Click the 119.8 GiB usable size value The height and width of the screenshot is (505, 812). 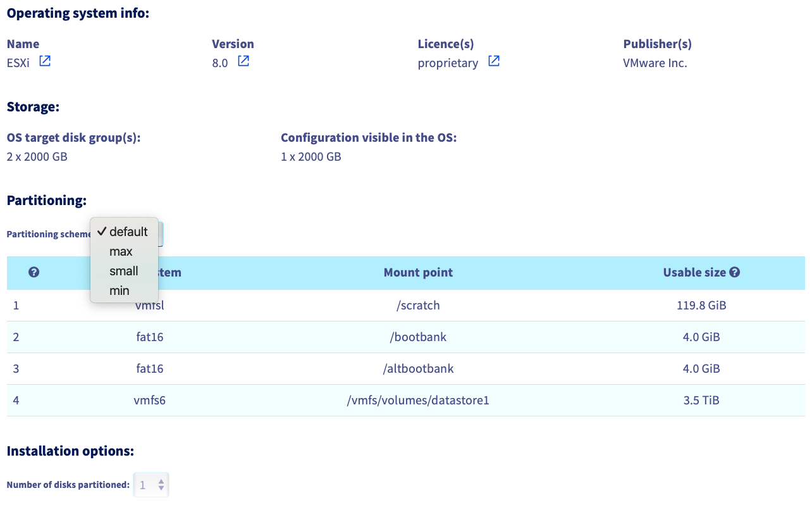coord(701,306)
